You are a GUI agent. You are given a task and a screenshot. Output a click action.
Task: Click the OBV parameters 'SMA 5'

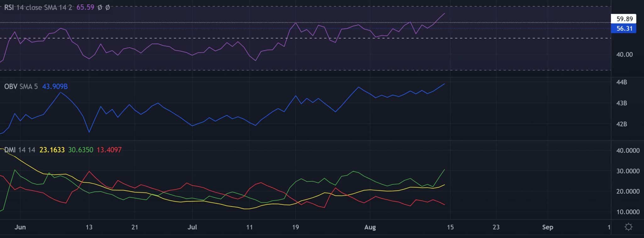point(29,86)
